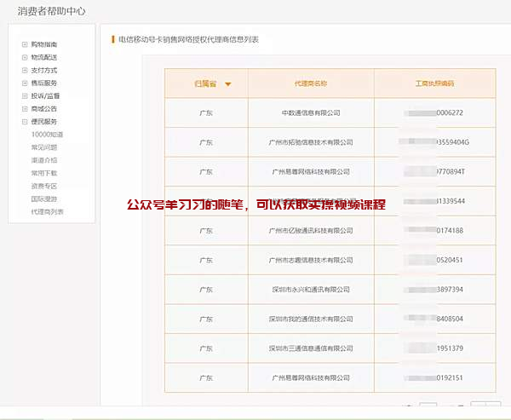
Task: Click the plus icon beside 投诉/监督
Action: (25, 95)
